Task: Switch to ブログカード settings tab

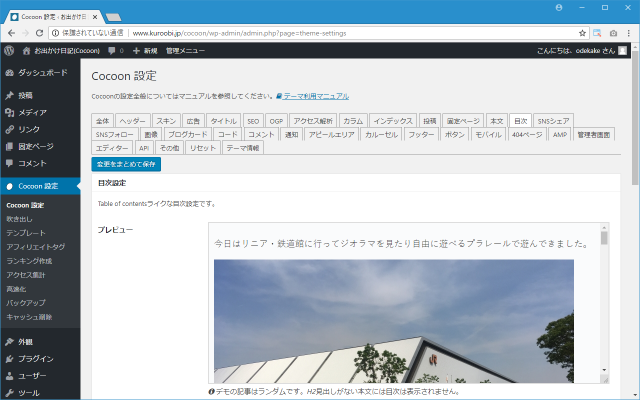Action: (x=188, y=134)
